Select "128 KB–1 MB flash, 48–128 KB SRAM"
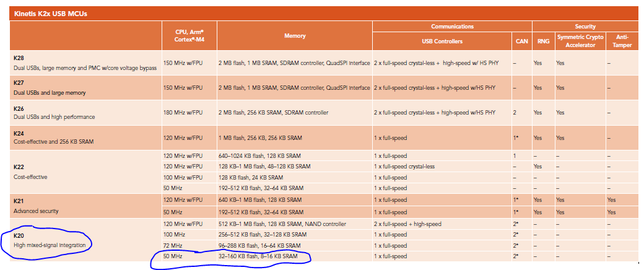Screen dimensions: 644x270 coord(264,167)
